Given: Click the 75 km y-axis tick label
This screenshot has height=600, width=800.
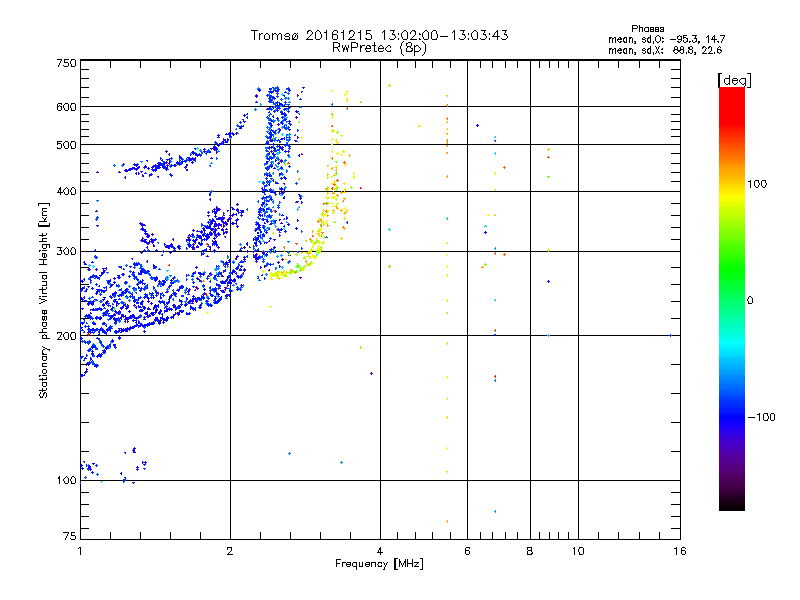Looking at the screenshot, I should point(70,536).
